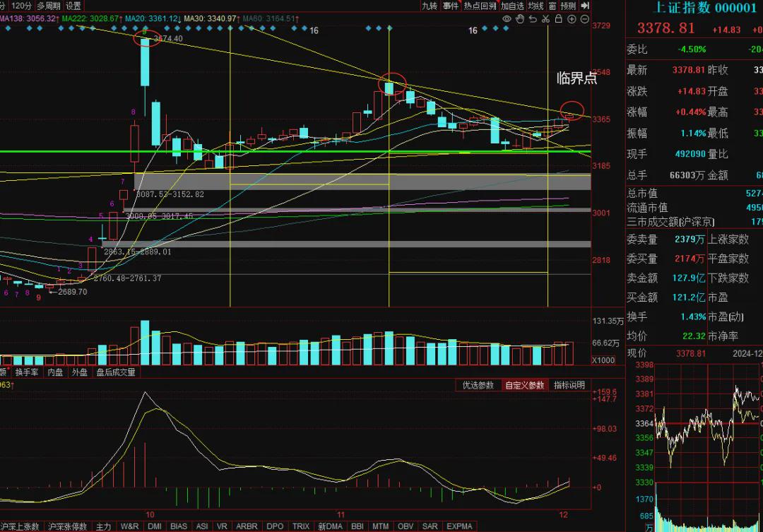The height and width of the screenshot is (532, 763).
Task: Open the 多周期 multi-period selector
Action: pos(49,6)
